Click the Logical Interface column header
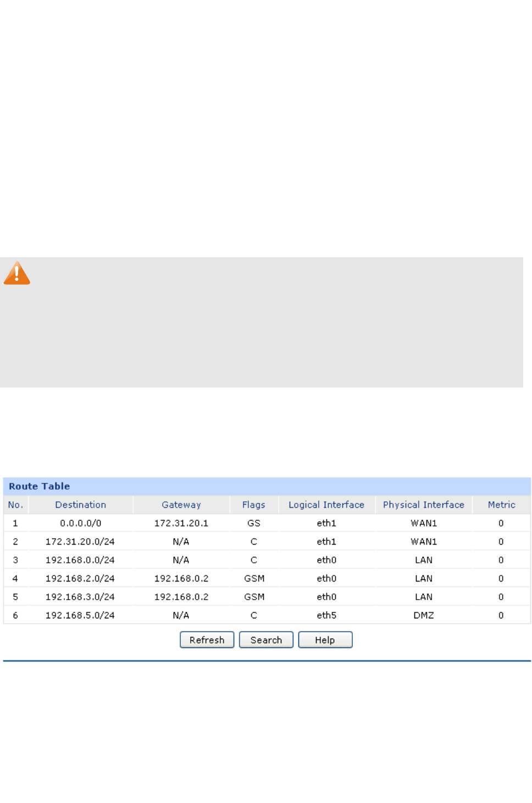Image resolution: width=532 pixels, height=803 pixels. coord(326,505)
